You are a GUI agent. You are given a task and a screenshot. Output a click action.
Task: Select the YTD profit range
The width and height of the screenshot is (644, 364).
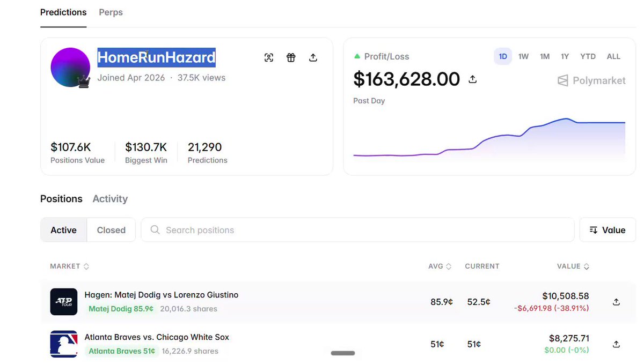tap(588, 56)
